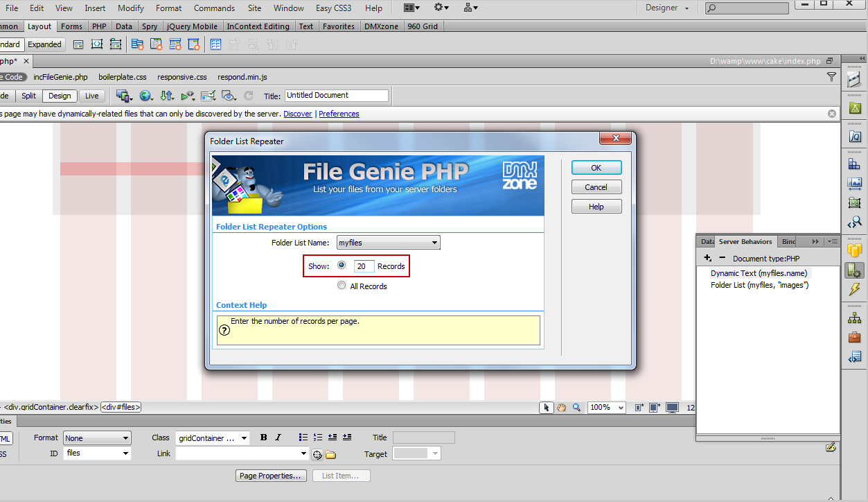
Task: Click the Desktop size icon in status bar
Action: (x=671, y=408)
